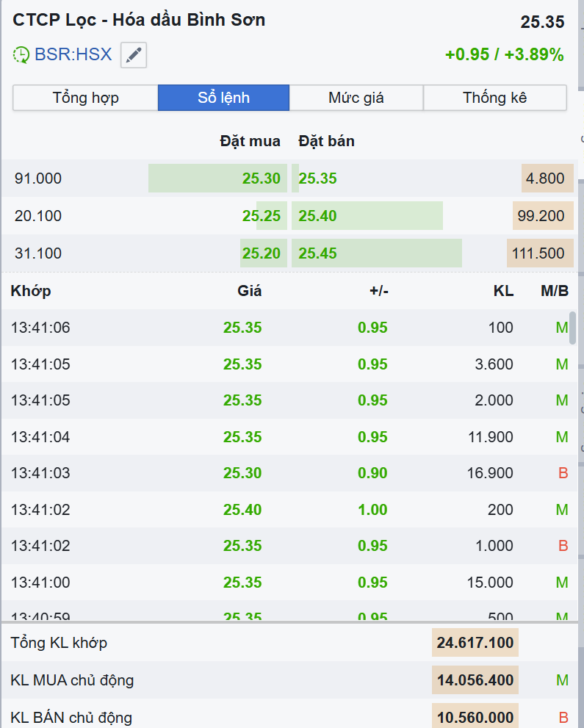Click bid price 25.30

point(262,179)
